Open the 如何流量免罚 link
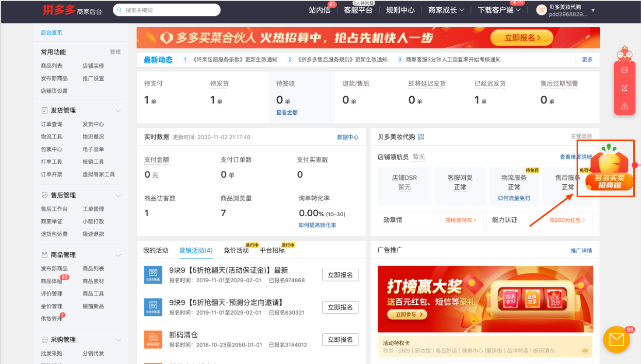This screenshot has height=364, width=641. [514, 198]
